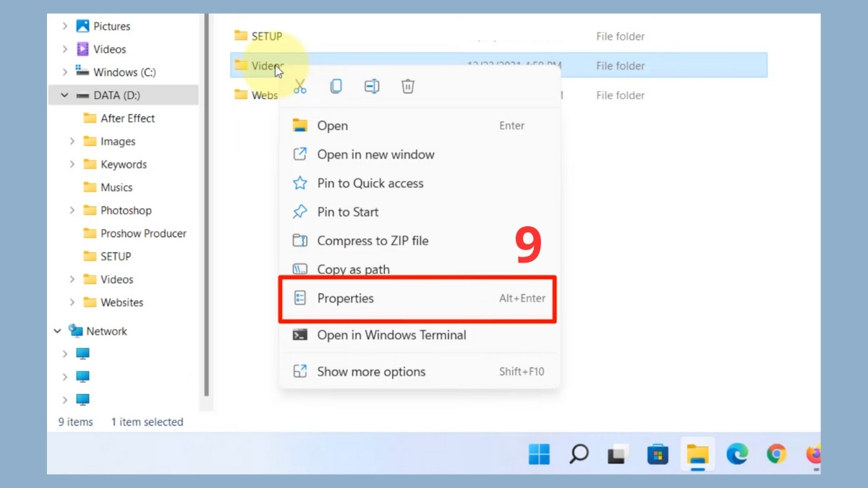The height and width of the screenshot is (488, 868).
Task: Click the navigation pane vertical scrollbar
Action: pyautogui.click(x=207, y=206)
